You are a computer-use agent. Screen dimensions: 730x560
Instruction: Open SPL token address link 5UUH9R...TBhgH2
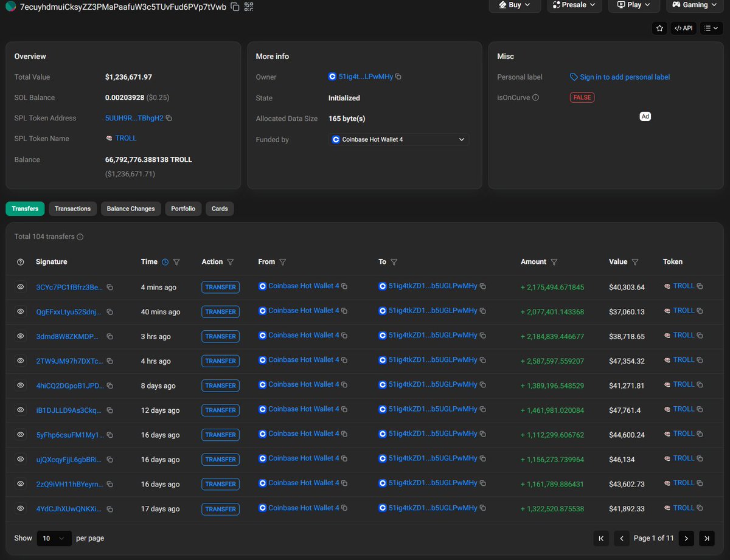(x=134, y=118)
